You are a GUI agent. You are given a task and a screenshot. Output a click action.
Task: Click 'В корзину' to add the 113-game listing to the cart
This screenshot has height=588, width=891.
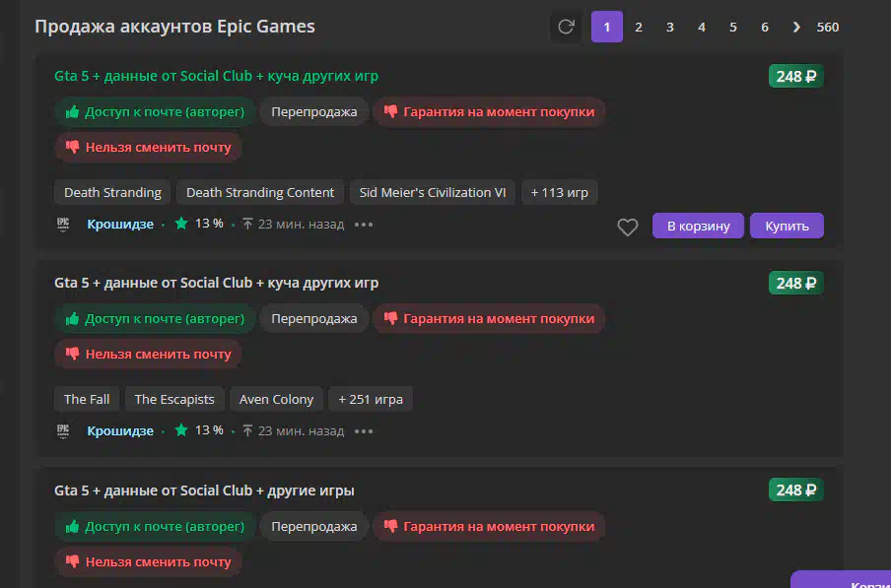pyautogui.click(x=698, y=226)
